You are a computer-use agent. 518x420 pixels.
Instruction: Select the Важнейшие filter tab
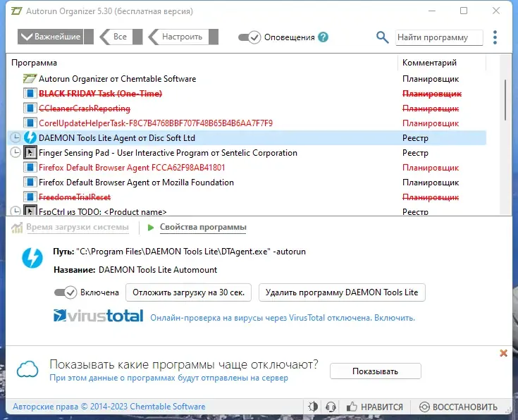point(56,37)
